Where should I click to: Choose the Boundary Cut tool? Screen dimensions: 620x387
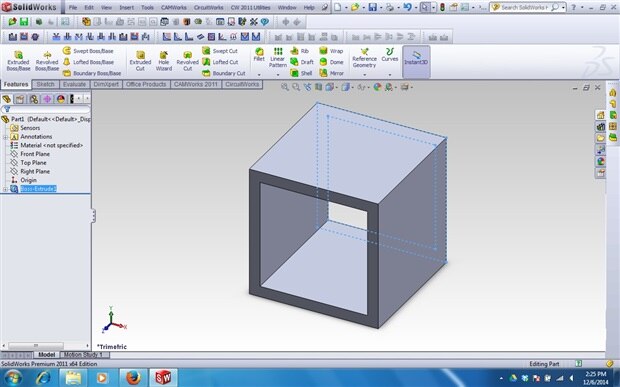pos(224,73)
